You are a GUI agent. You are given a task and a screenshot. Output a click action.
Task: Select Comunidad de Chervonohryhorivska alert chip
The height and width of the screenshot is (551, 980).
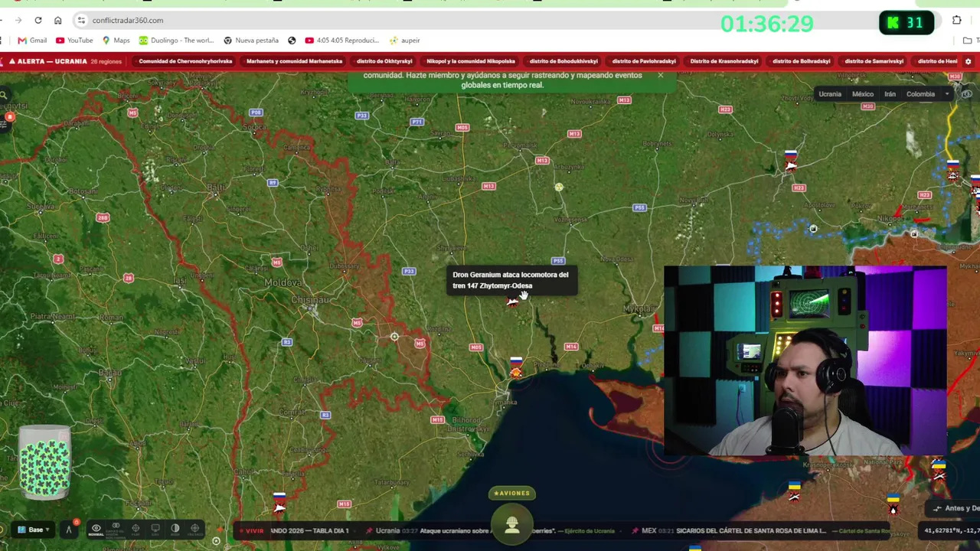tap(185, 61)
